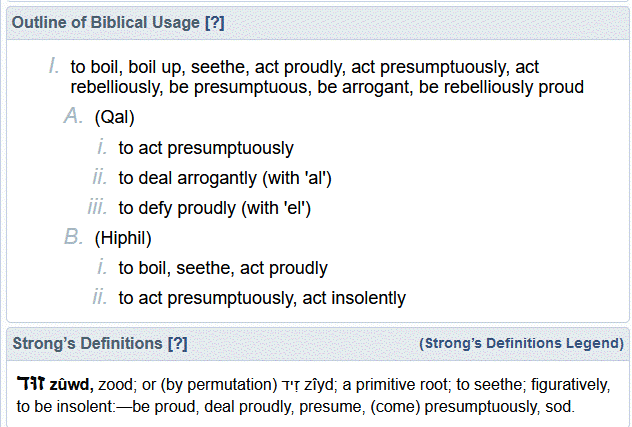Viewport: 632px width, 427px height.
Task: Click 'to deal arrogantly (with 'al')' entry
Action: 224,178
